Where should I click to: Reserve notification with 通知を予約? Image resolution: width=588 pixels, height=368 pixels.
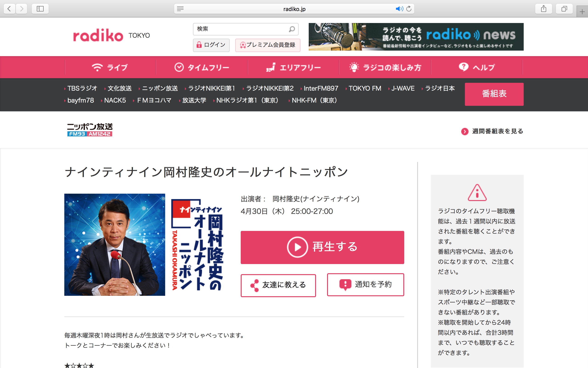tap(365, 285)
